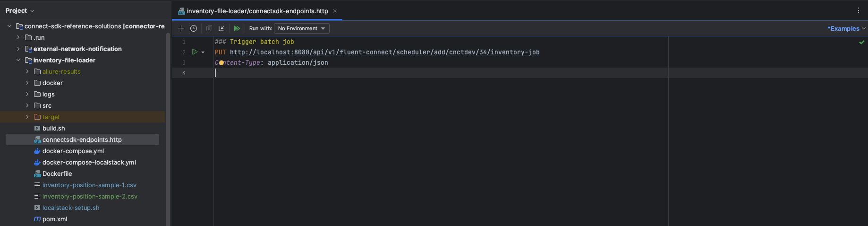Screen dimensions: 868x226
Task: Run all requests with double-arrow icon
Action: [237, 28]
